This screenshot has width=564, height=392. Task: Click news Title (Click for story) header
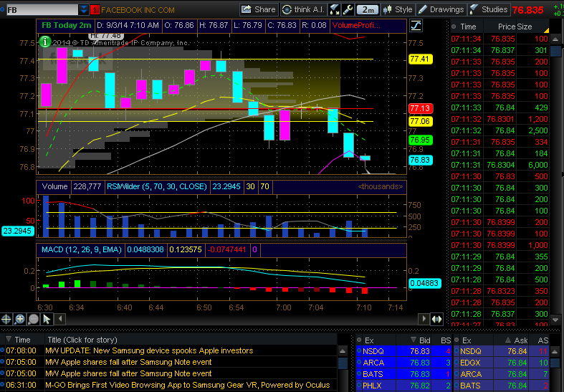82,340
